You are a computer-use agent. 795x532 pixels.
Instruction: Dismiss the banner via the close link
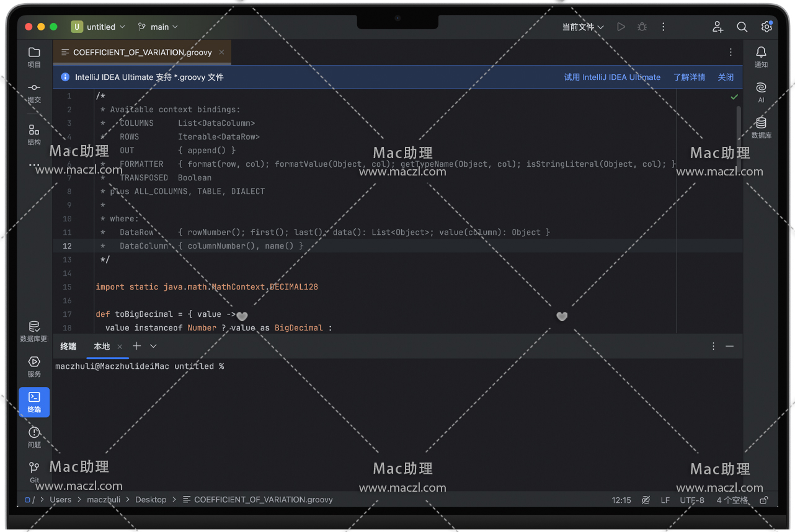pyautogui.click(x=726, y=78)
